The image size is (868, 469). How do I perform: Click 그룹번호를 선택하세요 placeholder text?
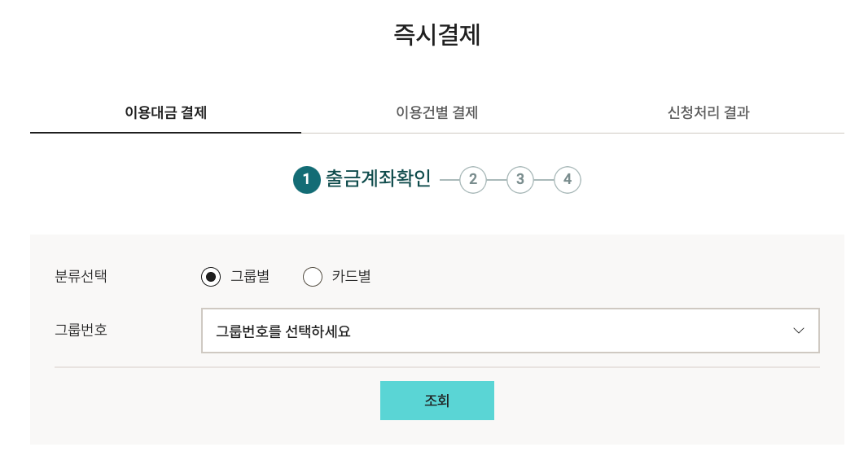tap(283, 331)
